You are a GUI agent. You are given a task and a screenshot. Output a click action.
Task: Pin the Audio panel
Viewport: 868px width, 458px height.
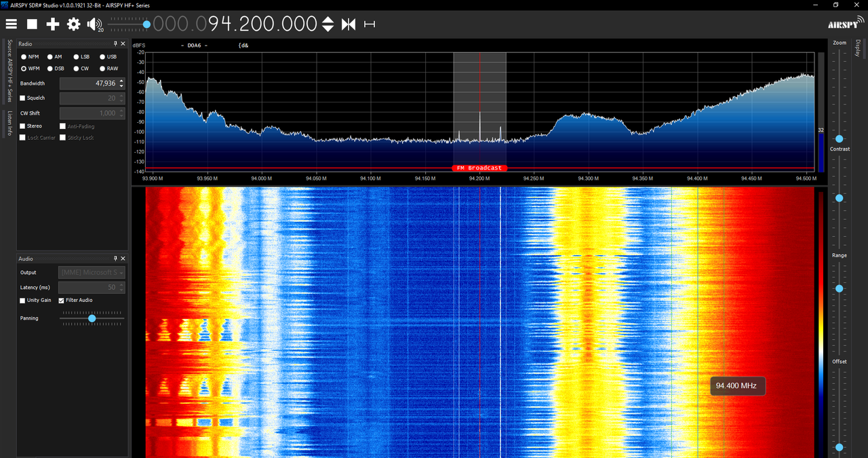pos(115,259)
